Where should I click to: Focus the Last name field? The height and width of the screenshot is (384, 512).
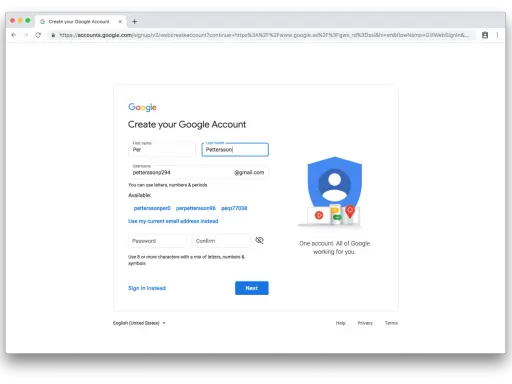[x=235, y=149]
